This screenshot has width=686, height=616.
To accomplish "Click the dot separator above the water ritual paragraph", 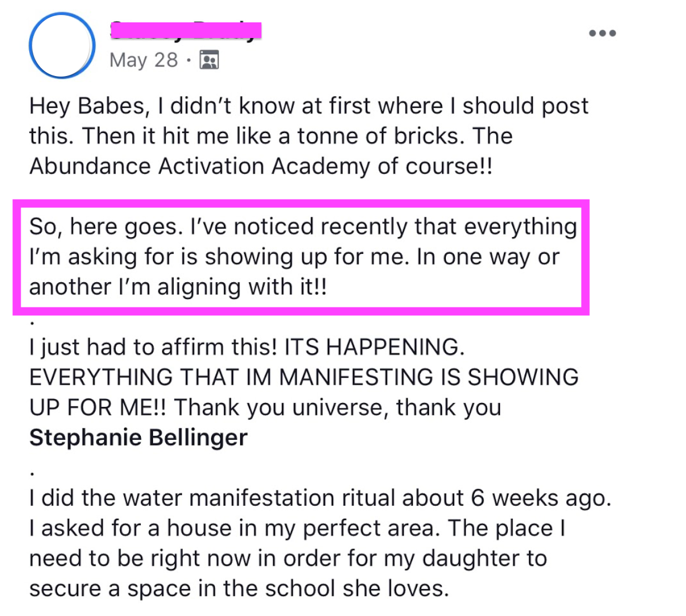I will tap(32, 474).
